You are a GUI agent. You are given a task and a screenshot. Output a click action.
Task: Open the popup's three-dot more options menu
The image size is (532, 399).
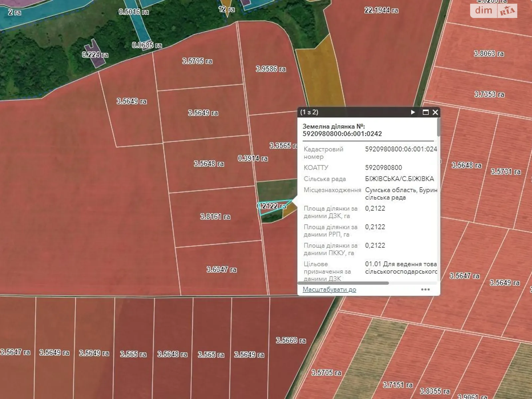click(x=425, y=290)
